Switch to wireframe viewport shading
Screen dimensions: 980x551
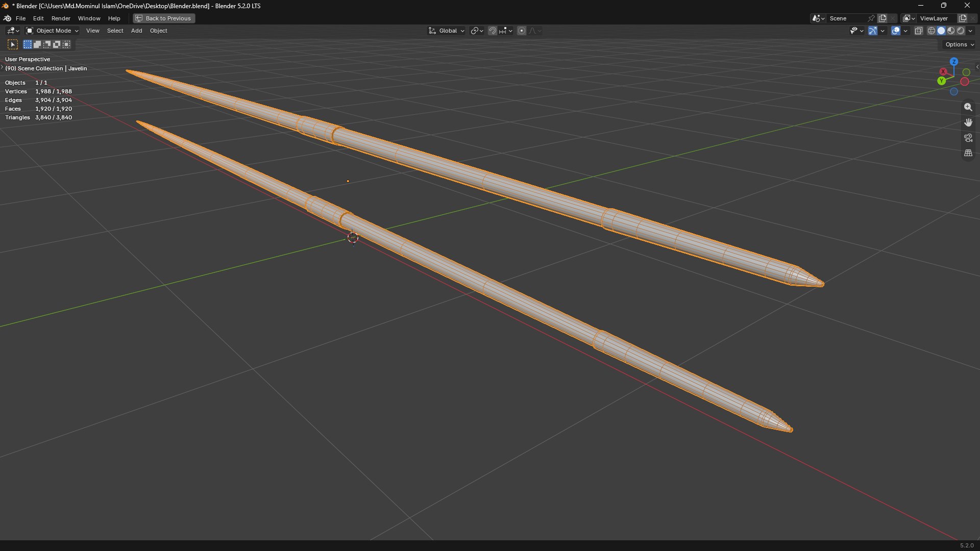point(932,31)
